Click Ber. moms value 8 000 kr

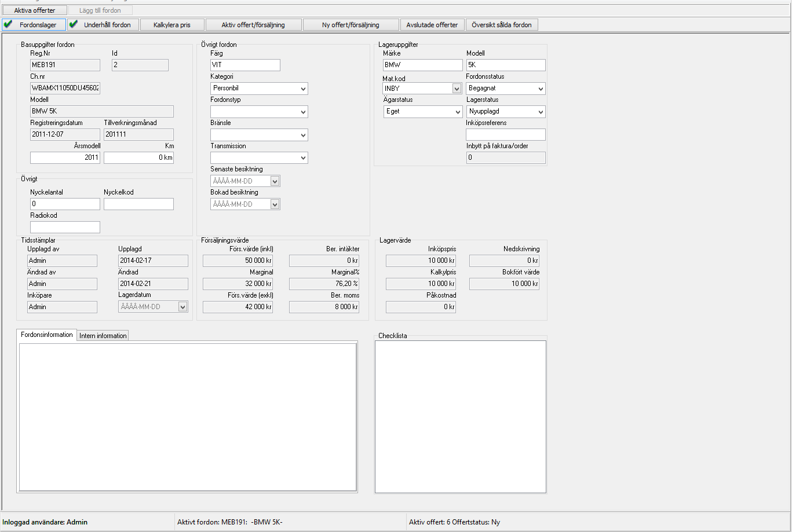pyautogui.click(x=324, y=307)
